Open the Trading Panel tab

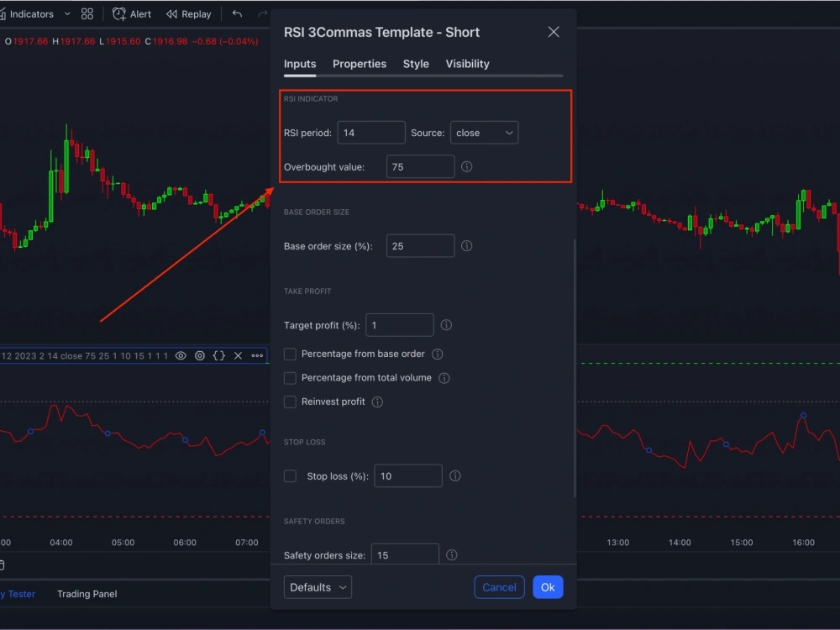coord(87,594)
